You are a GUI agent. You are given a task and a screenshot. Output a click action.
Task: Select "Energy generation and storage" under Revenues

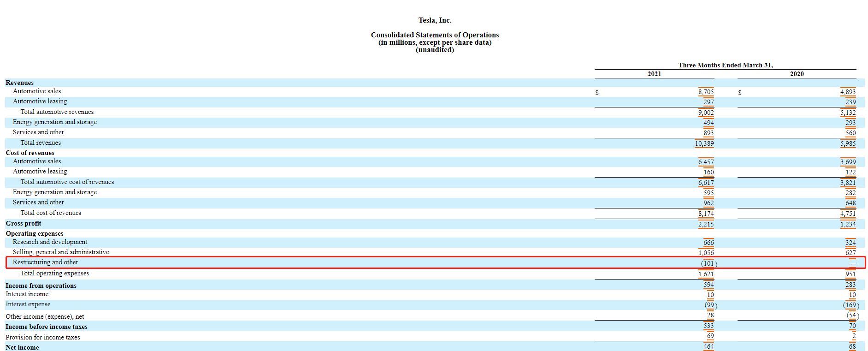[x=55, y=122]
